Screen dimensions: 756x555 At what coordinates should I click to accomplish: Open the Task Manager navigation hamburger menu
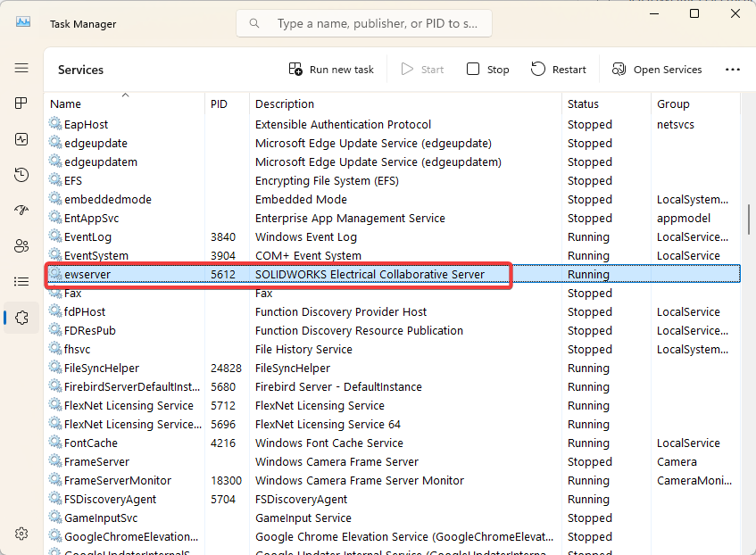point(21,68)
